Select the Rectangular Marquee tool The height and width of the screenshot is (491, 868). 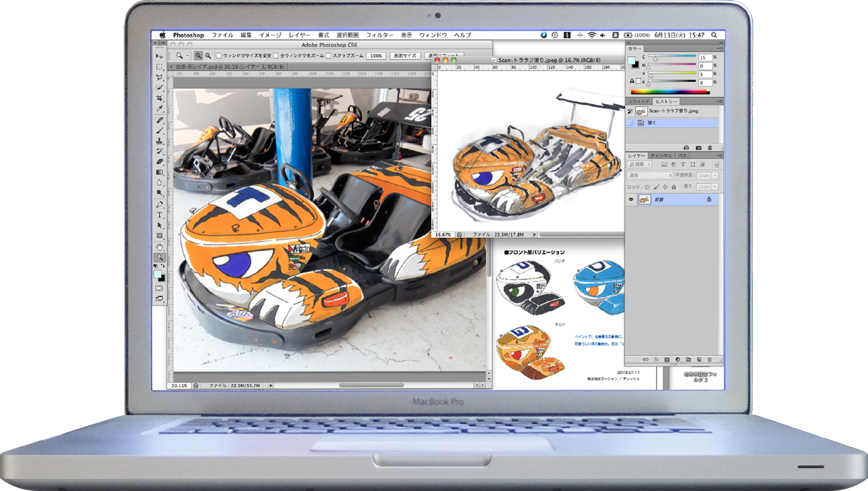coord(159,67)
